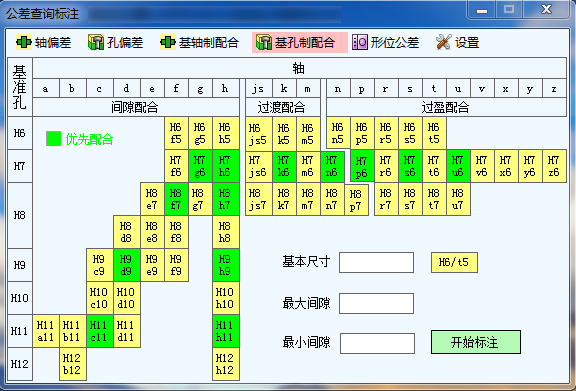Select the H12/b12 clearance fit cell
Screen dimensions: 576x391
[x=73, y=364]
